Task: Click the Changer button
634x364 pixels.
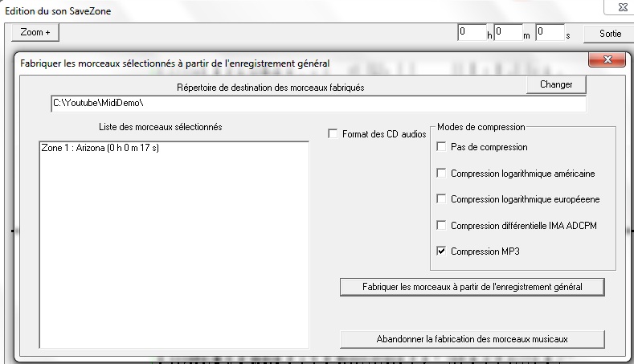Action: [x=556, y=84]
